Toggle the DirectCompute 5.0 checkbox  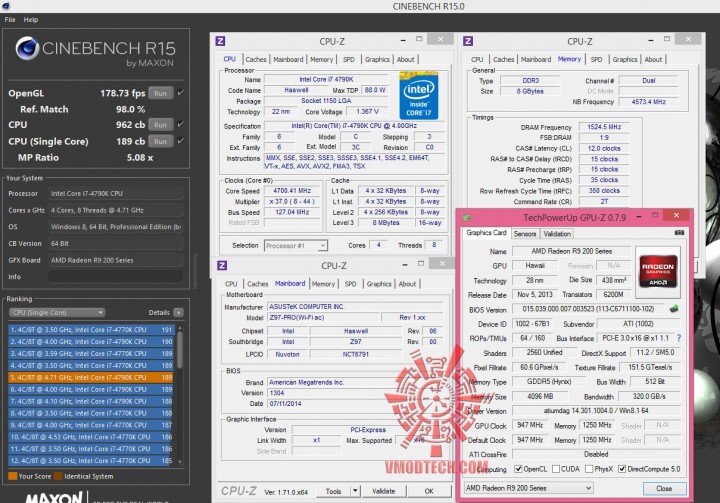[622, 469]
